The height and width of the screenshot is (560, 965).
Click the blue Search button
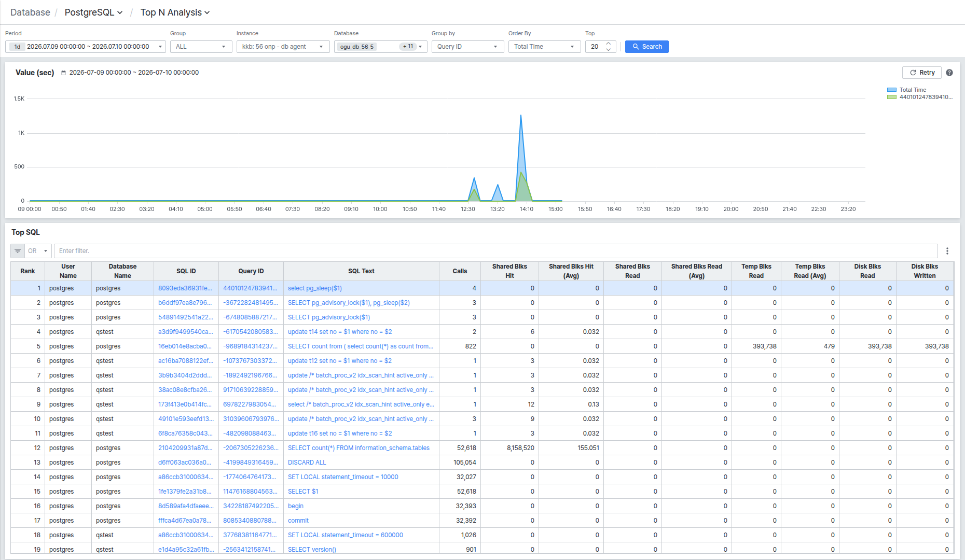(x=647, y=47)
